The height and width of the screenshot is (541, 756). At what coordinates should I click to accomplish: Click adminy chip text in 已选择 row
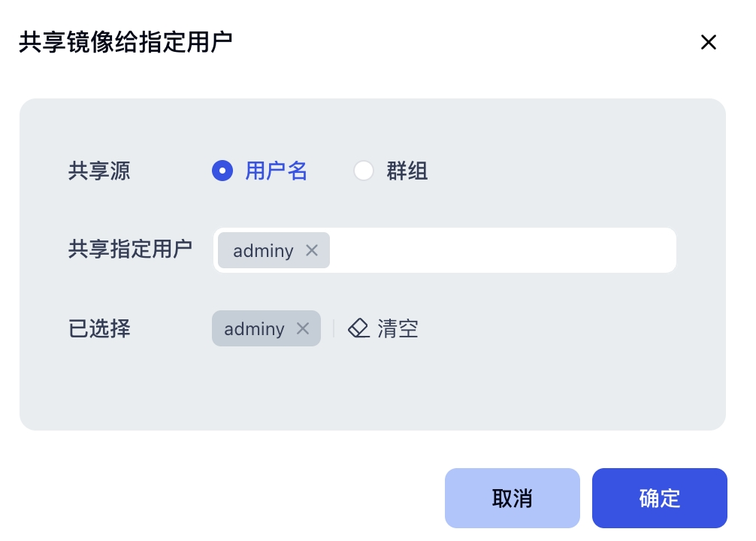[254, 328]
